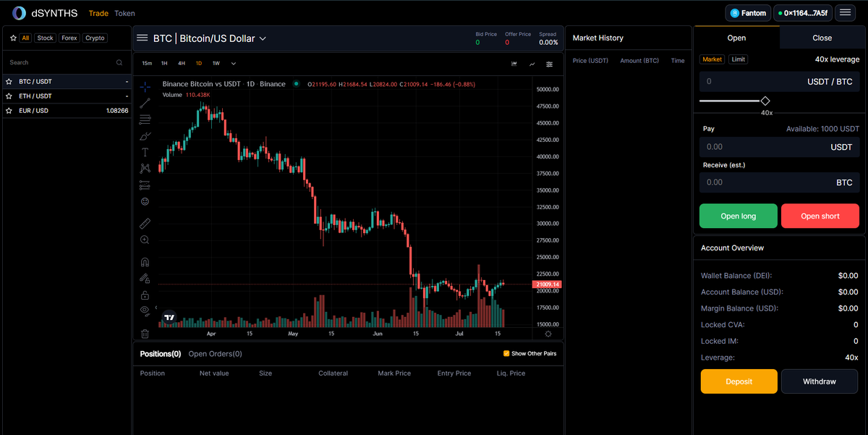Click the Deposit button
The image size is (868, 435).
click(x=739, y=381)
